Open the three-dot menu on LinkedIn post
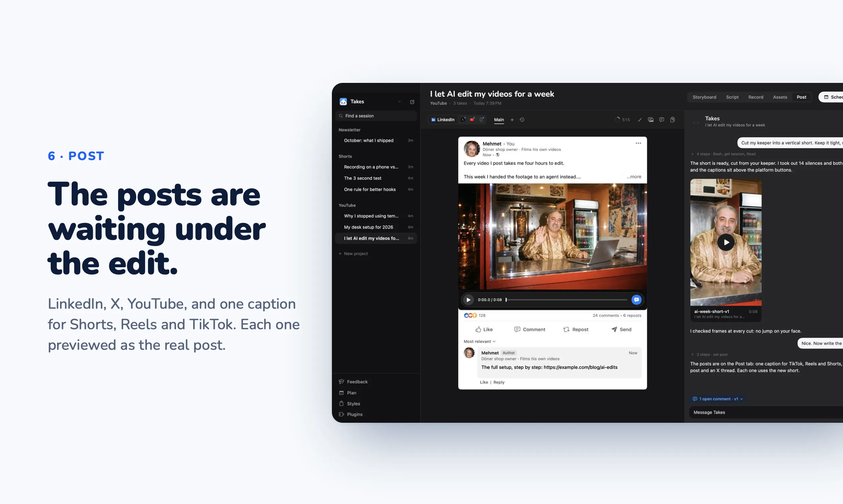Image resolution: width=843 pixels, height=504 pixels. 638,143
